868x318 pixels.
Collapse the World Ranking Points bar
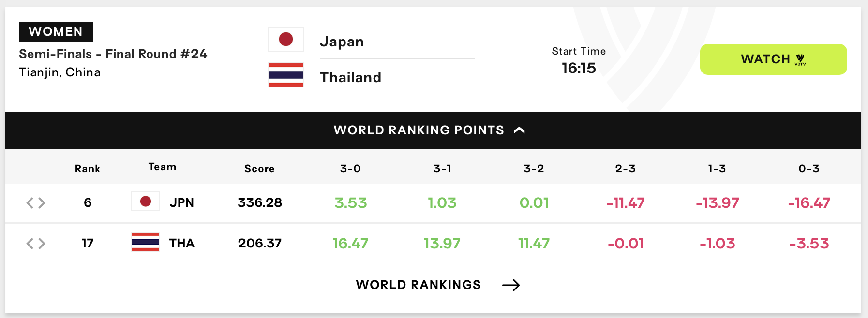[x=433, y=130]
